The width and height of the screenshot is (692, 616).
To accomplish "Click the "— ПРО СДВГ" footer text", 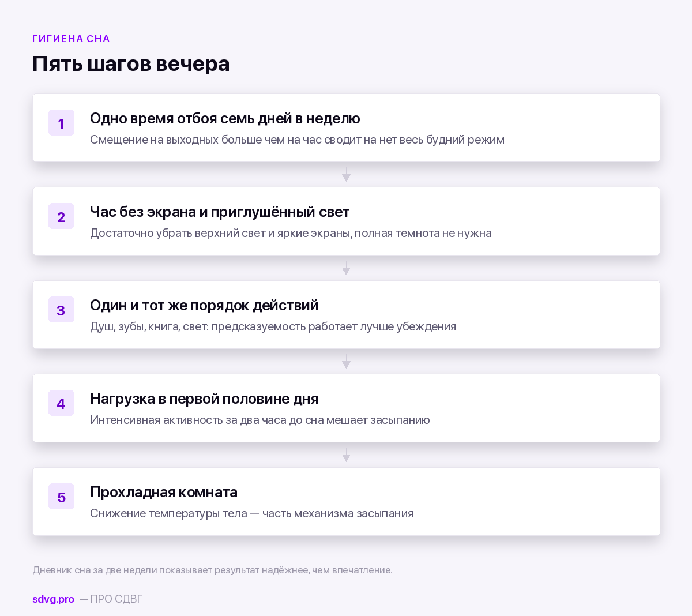I will tap(111, 599).
